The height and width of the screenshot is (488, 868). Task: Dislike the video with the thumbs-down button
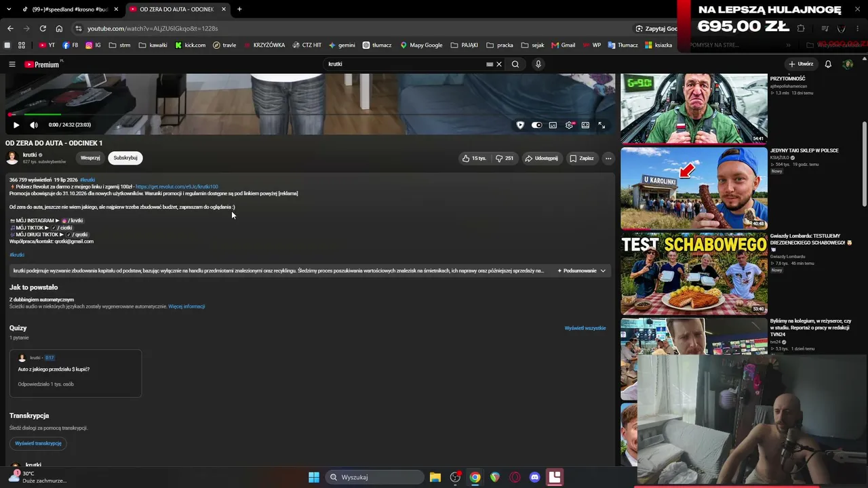(505, 158)
